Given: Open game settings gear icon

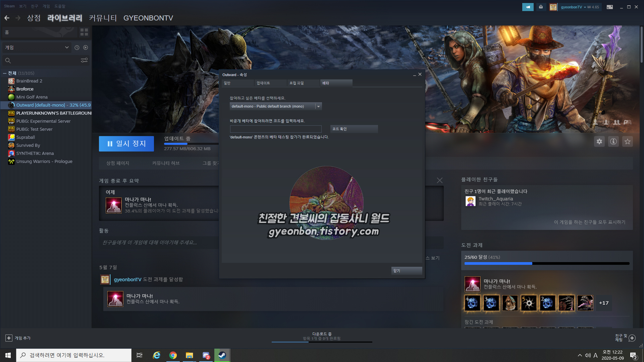Looking at the screenshot, I should coord(599,141).
